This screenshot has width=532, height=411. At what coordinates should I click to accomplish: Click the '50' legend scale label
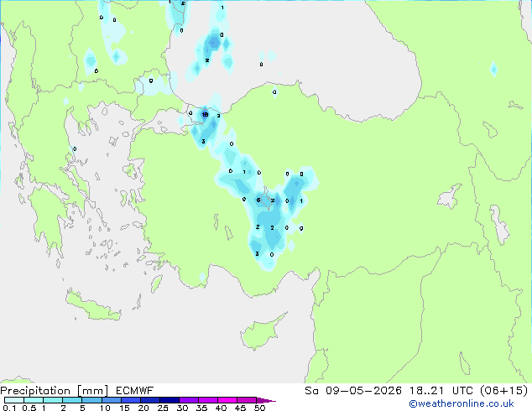click(259, 408)
